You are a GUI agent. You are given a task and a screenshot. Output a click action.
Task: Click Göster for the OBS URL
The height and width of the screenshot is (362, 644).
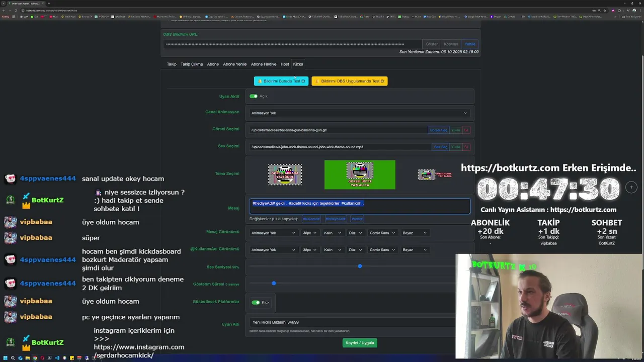pos(432,44)
